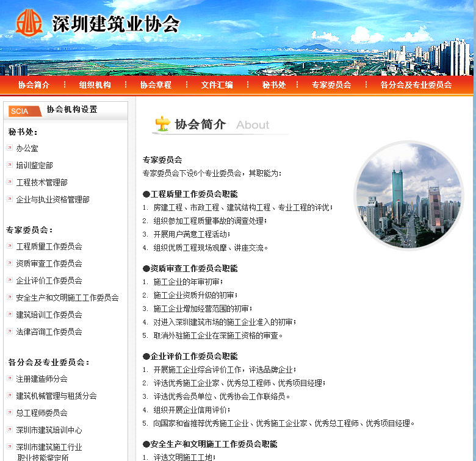The width and height of the screenshot is (476, 461).
Task: Click the text 取消外驻施工企业在深施工资格的审查
Action: [x=215, y=335]
